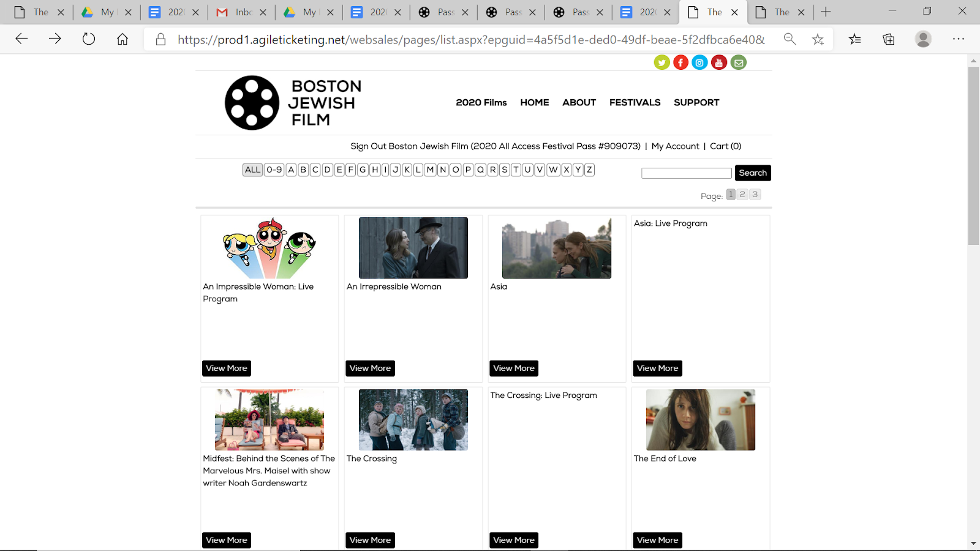Open the YouTube social link

coord(719,62)
